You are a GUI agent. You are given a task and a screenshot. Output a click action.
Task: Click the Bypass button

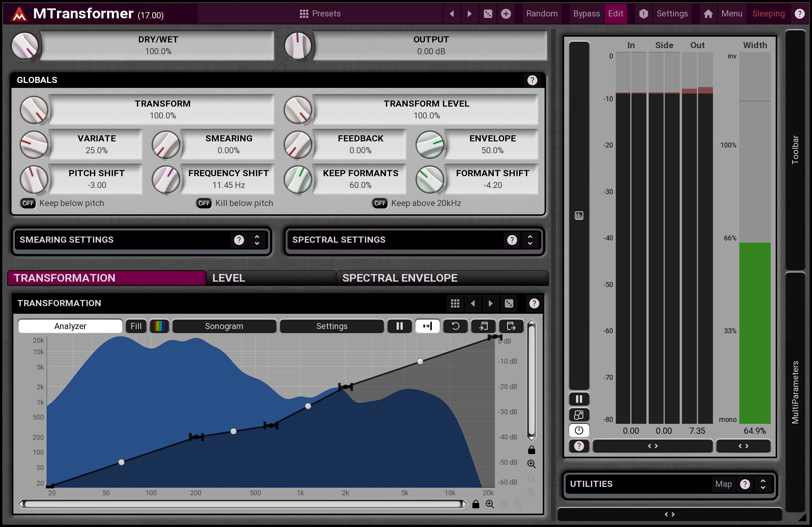586,14
